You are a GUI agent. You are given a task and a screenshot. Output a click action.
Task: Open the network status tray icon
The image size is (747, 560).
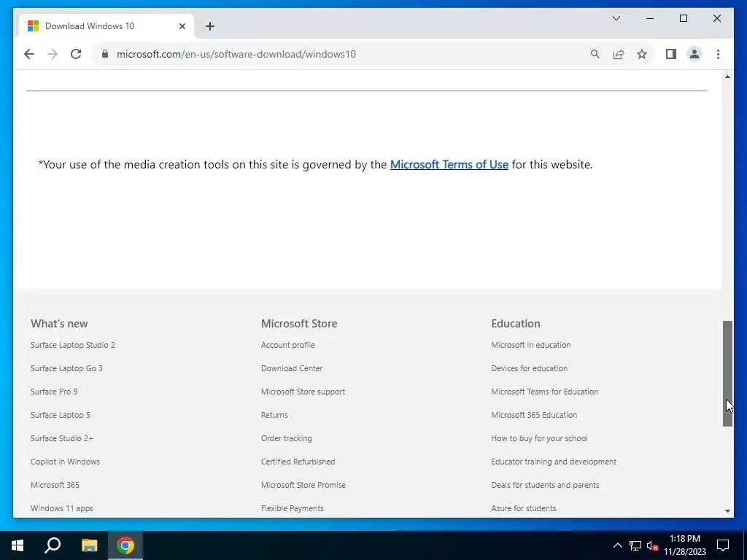pyautogui.click(x=635, y=545)
